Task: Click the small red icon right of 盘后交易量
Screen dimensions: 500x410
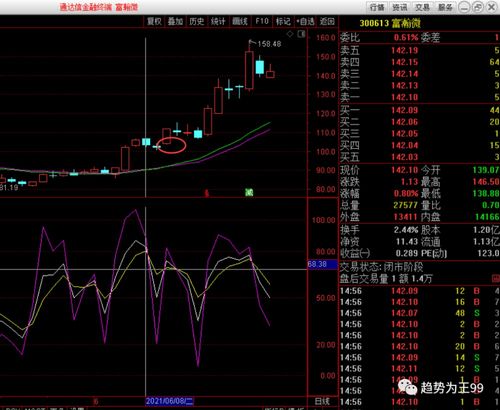Action: click(496, 278)
